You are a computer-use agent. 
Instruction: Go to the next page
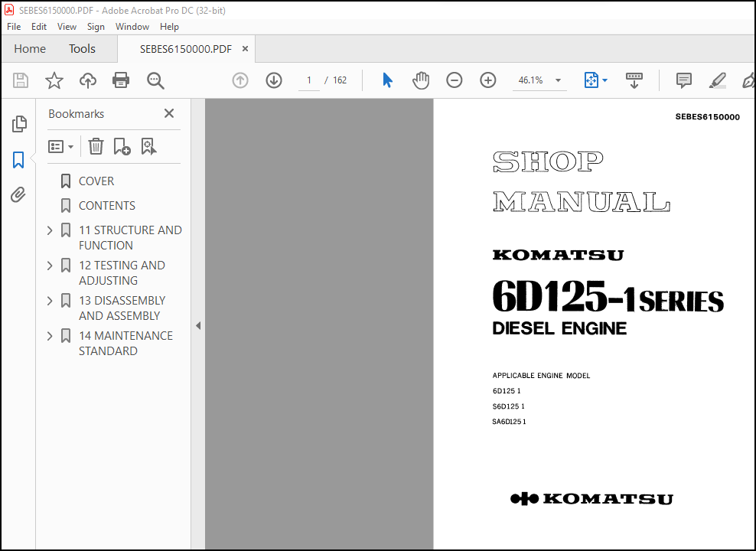pos(274,80)
